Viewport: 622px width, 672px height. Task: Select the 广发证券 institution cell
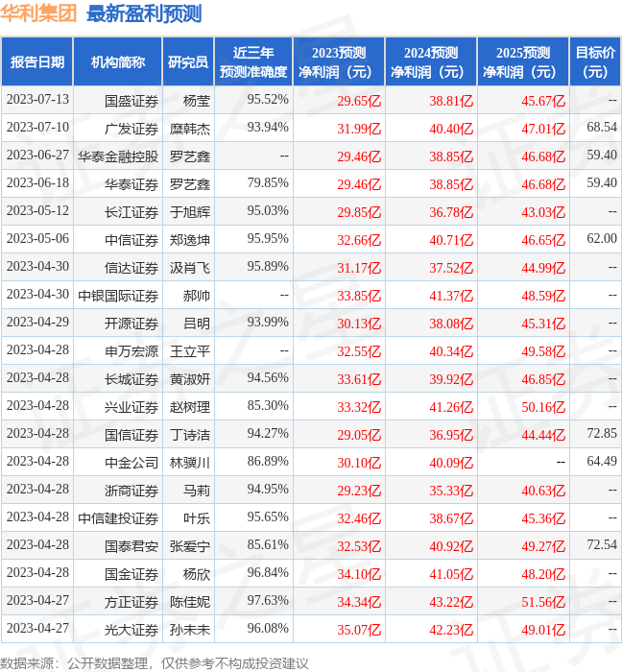tap(132, 128)
